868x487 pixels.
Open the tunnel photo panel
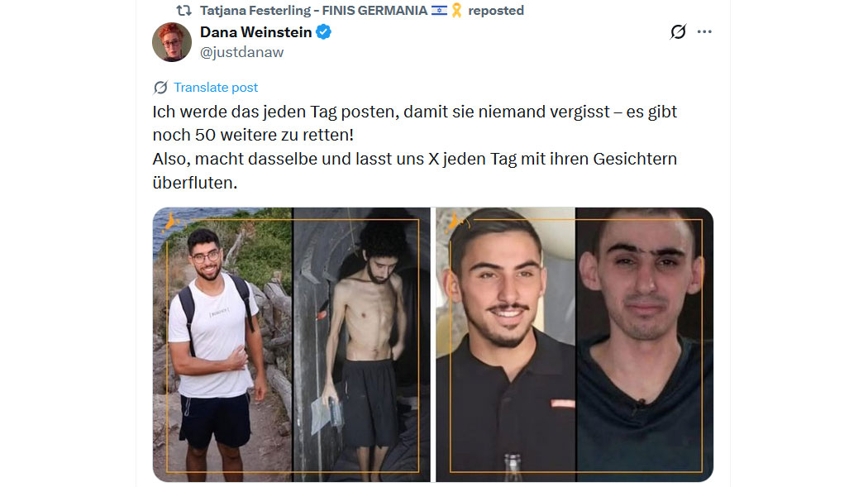tap(361, 344)
